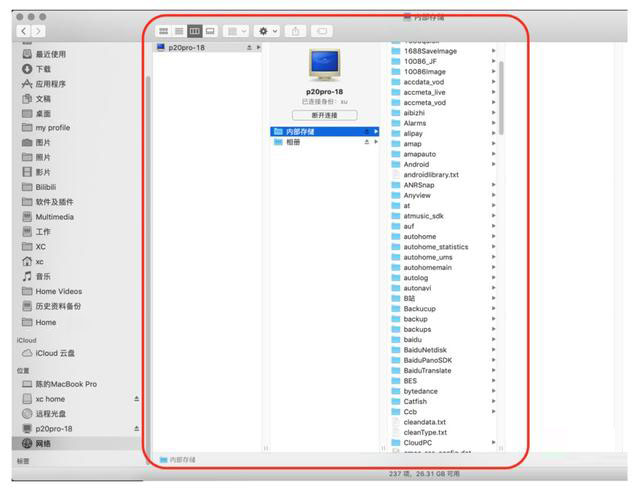Click the file list vertical scrollbar

click(x=501, y=98)
